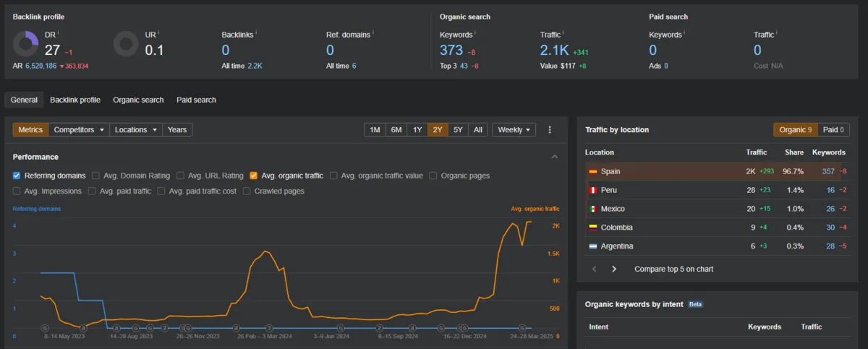Set chart range to 5Y
The image size is (868, 349).
(458, 130)
